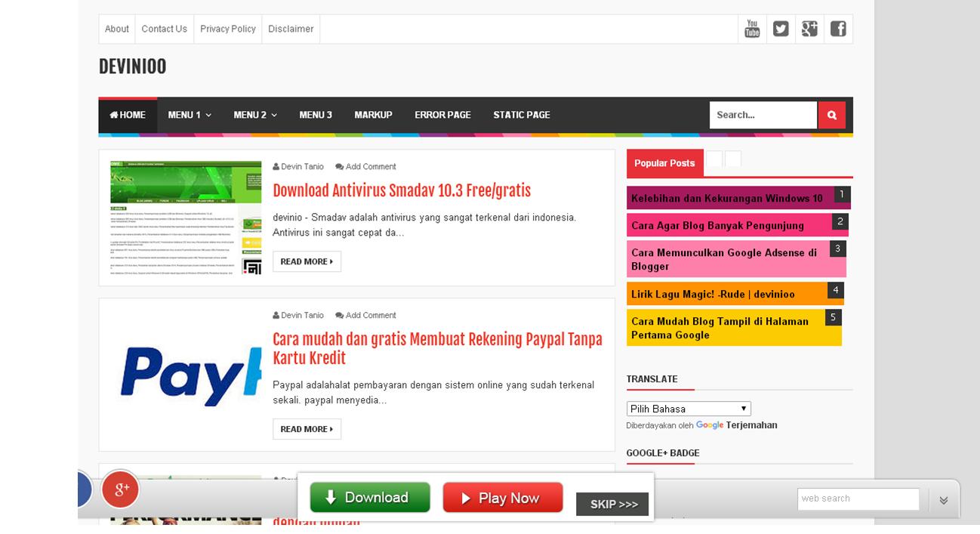Expand the MENU 1 dropdown
980x534 pixels.
(x=190, y=115)
